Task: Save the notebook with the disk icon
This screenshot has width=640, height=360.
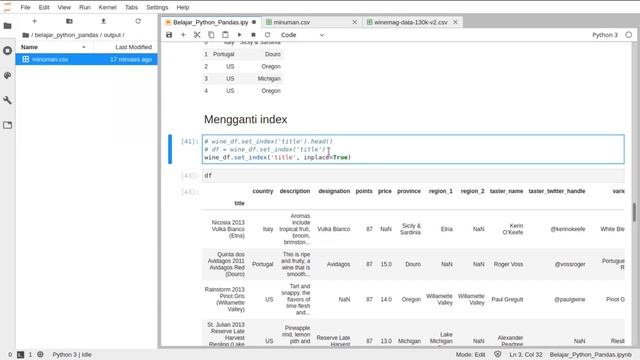Action: pos(169,35)
